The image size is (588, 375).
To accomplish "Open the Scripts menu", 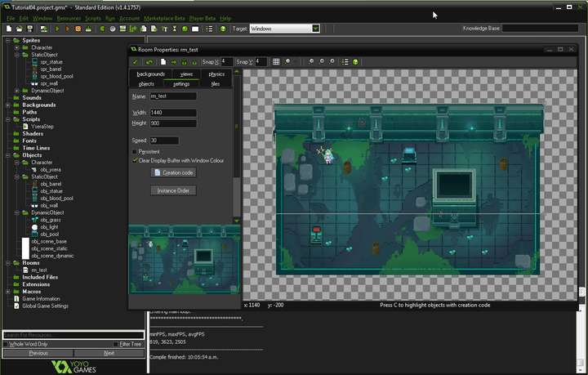I will 92,18.
